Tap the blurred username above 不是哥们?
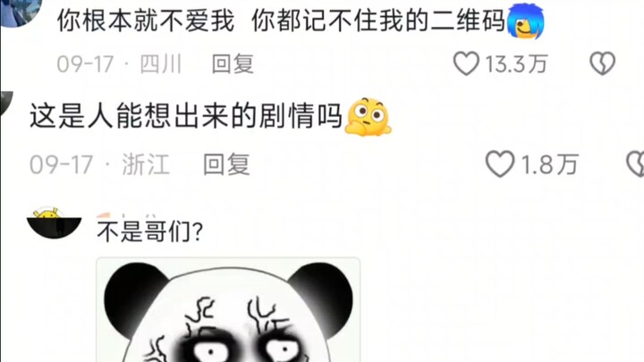644x362 pixels. 126,215
